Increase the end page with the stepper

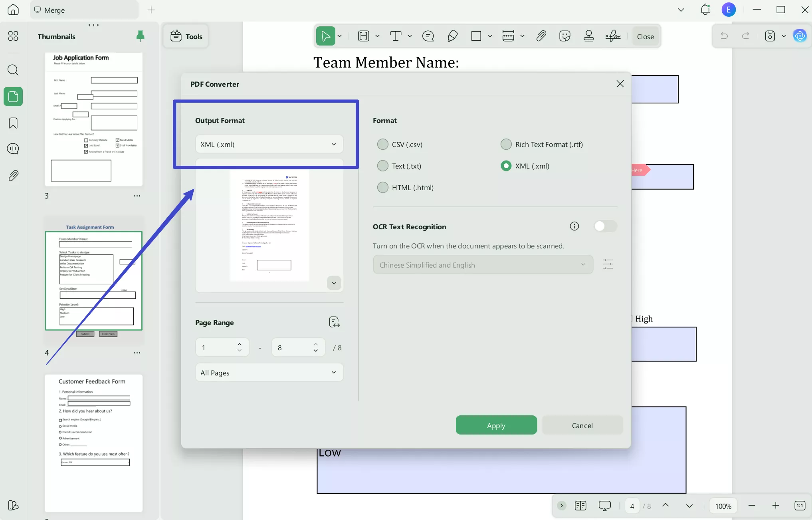[x=315, y=344]
